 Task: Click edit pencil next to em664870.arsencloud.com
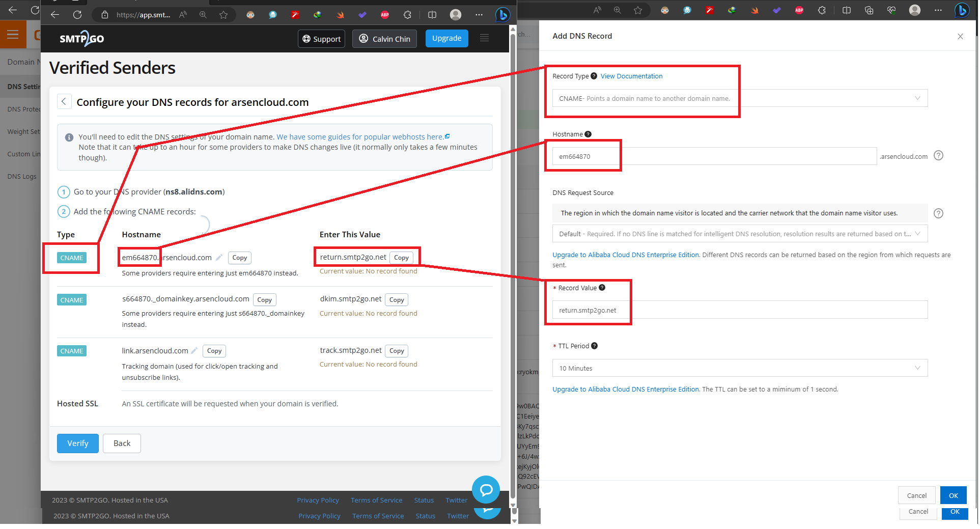(219, 258)
